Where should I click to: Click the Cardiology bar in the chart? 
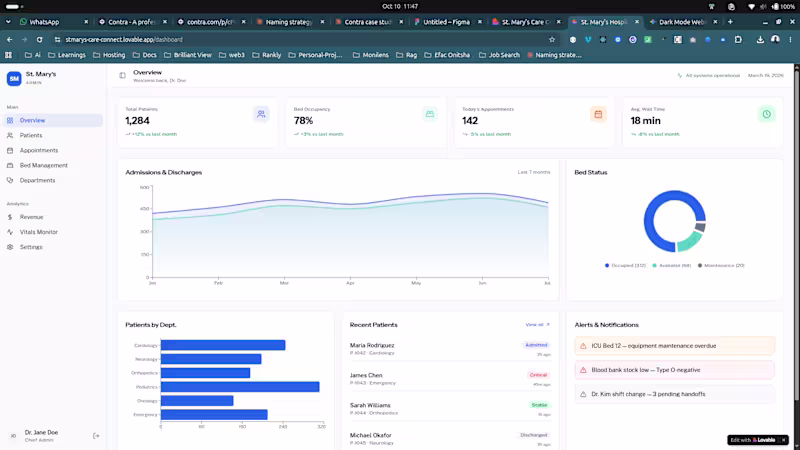tap(223, 345)
